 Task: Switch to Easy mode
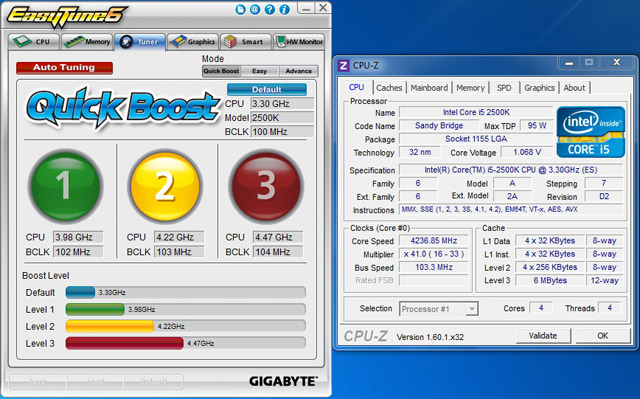tap(260, 71)
